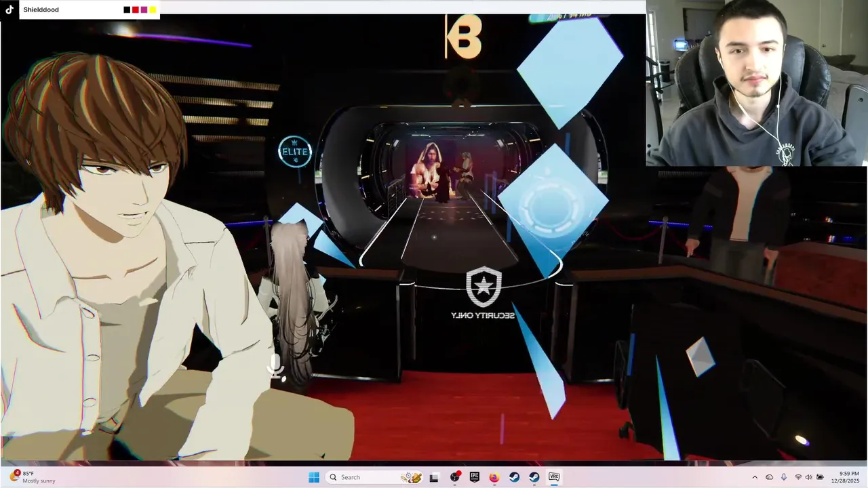Select the purple color swatch
This screenshot has height=488, width=868.
click(144, 9)
